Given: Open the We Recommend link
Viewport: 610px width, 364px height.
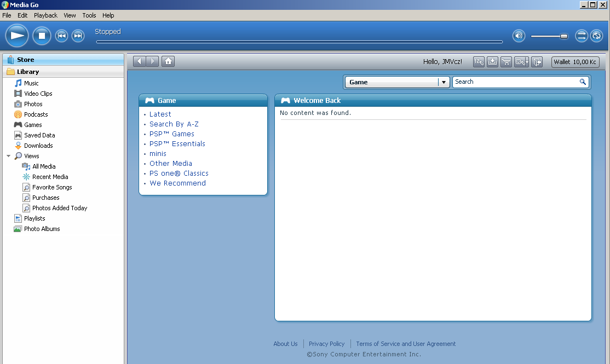Looking at the screenshot, I should 178,183.
